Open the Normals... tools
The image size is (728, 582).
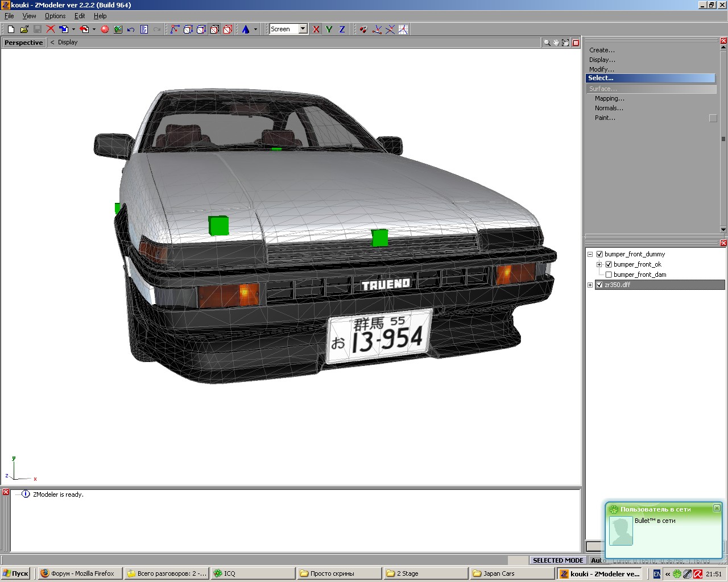[x=609, y=108]
